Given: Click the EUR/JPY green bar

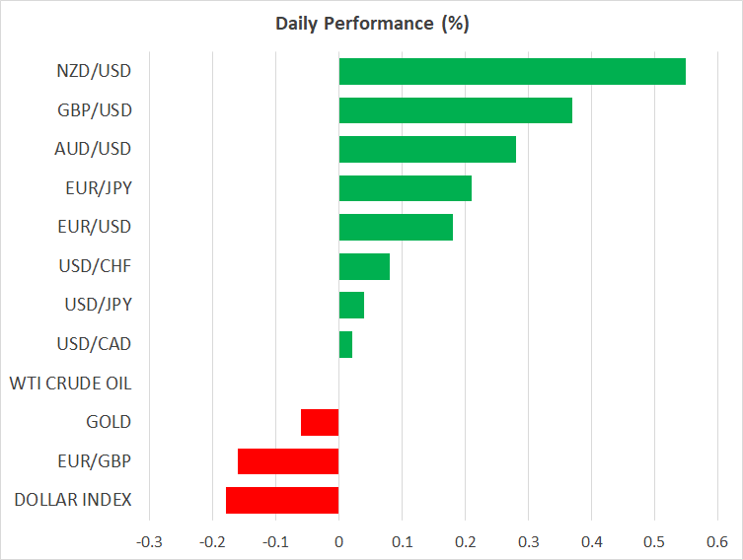Looking at the screenshot, I should (405, 188).
